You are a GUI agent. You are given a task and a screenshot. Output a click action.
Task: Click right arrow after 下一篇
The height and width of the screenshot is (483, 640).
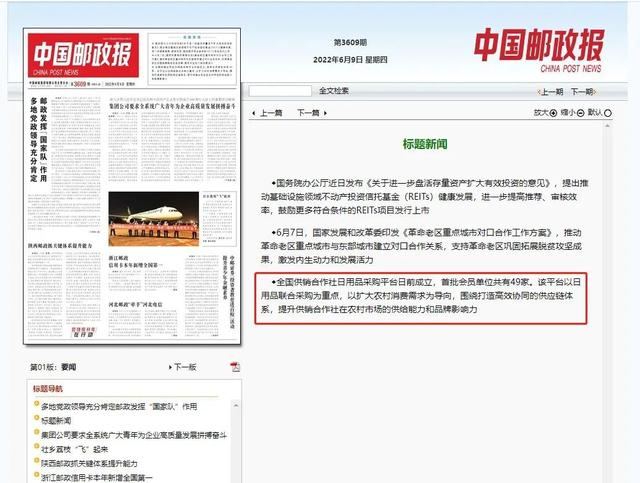325,113
